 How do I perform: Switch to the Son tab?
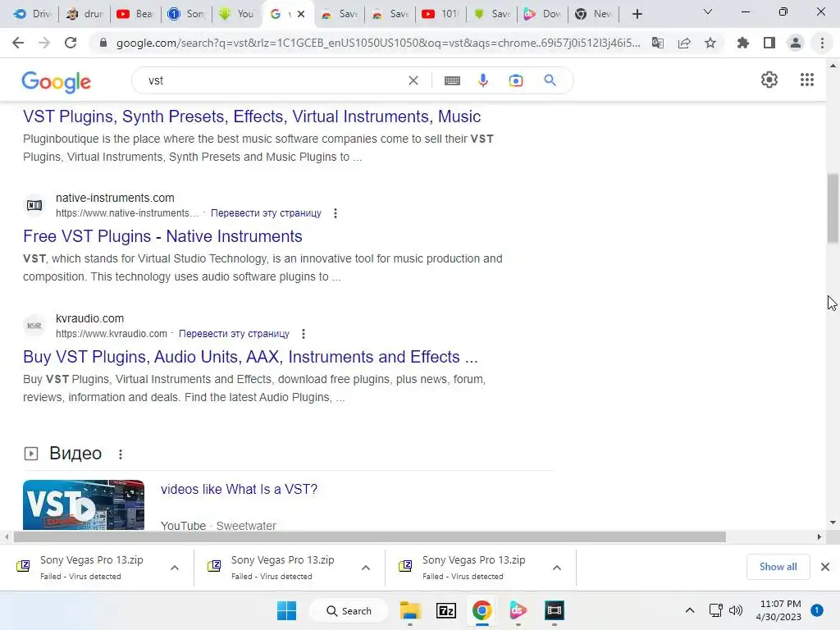click(x=186, y=14)
